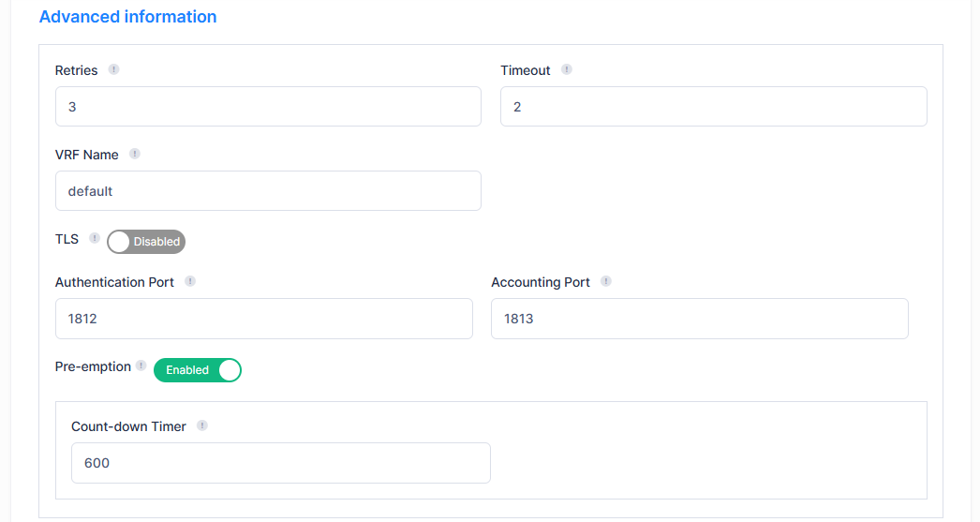
Task: Click the Pre-emption label text
Action: coord(93,366)
